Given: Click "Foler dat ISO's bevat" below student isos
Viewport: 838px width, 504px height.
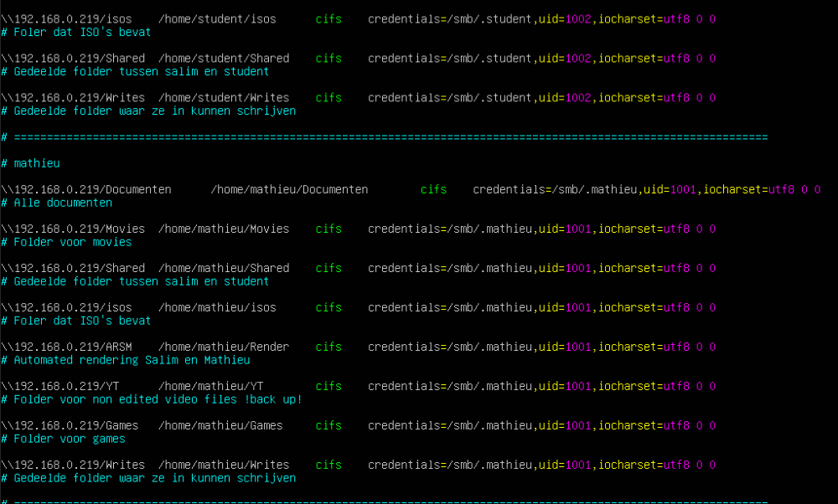Looking at the screenshot, I should point(82,33).
